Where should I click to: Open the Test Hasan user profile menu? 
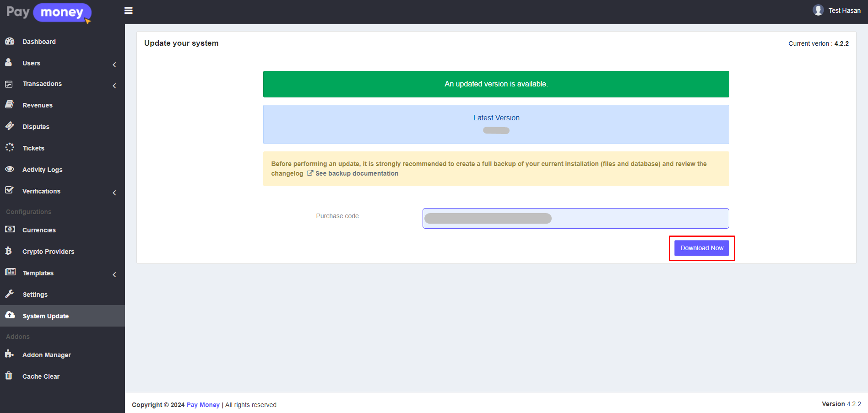pyautogui.click(x=837, y=11)
